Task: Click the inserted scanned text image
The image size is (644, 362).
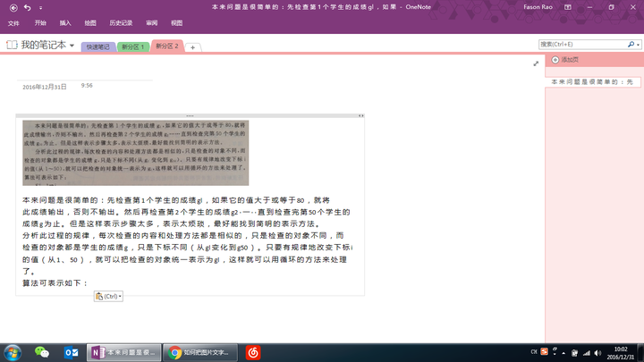Action: (136, 153)
